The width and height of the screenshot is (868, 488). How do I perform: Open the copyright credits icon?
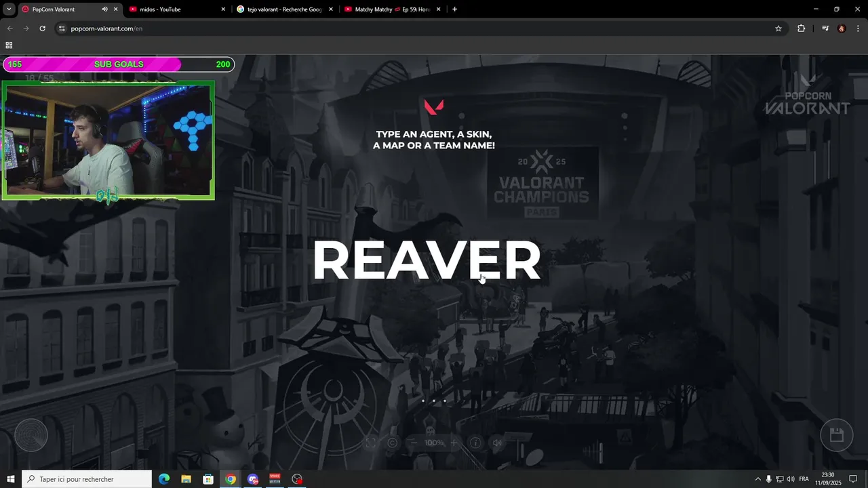pyautogui.click(x=392, y=443)
